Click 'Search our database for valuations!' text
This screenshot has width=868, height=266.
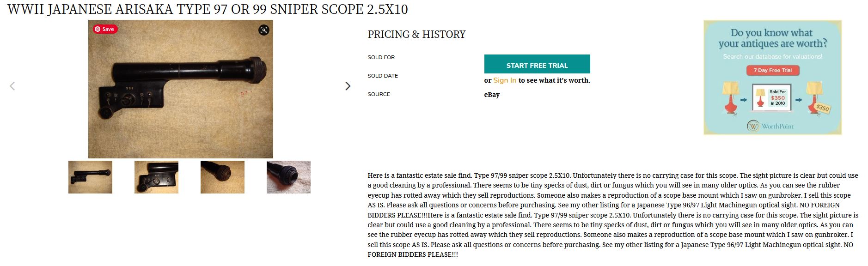click(x=772, y=56)
